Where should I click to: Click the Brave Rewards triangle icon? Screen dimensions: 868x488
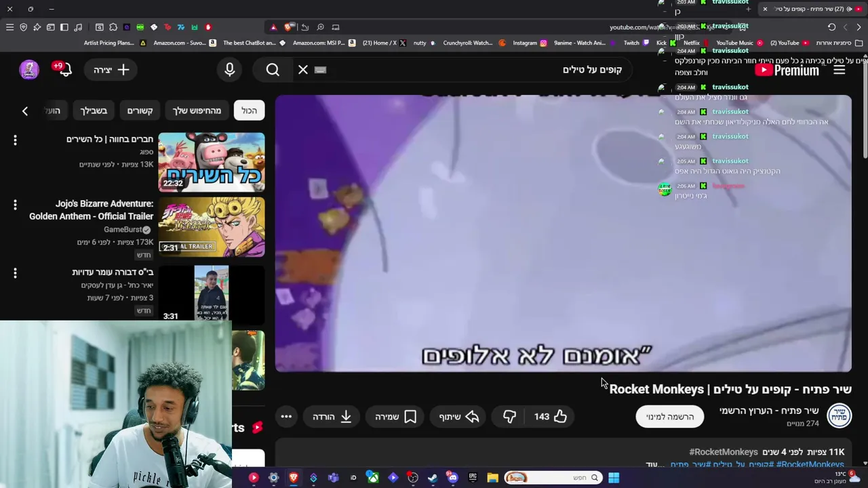coord(273,27)
